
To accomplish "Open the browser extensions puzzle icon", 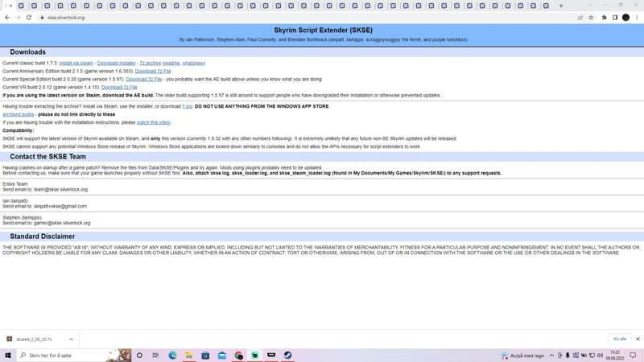I will [604, 17].
